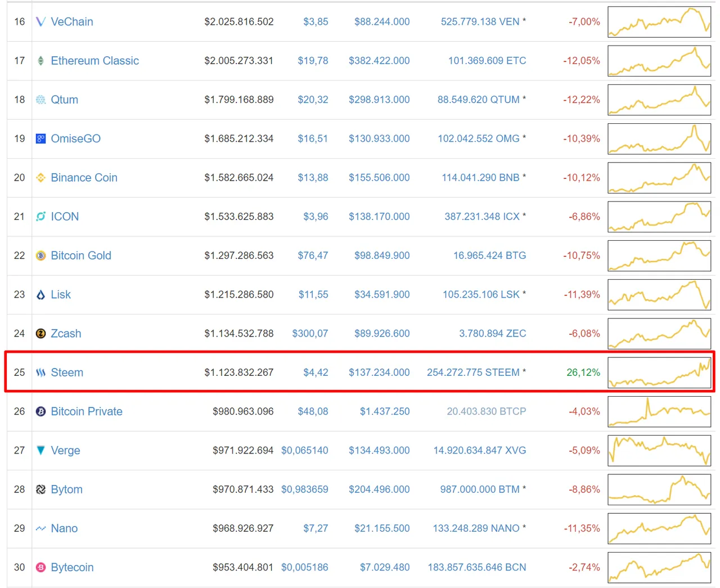Image resolution: width=720 pixels, height=588 pixels.
Task: Open the Bytom coin link
Action: click(66, 490)
